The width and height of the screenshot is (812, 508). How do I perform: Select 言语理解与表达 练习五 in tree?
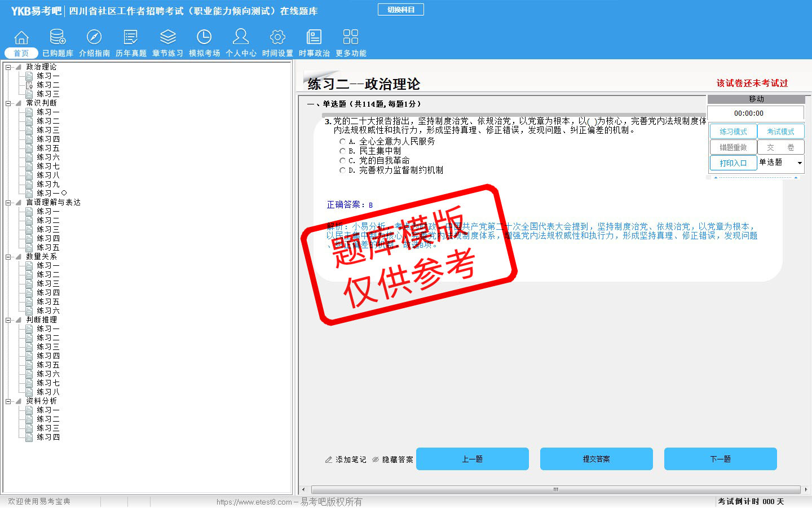tap(48, 247)
